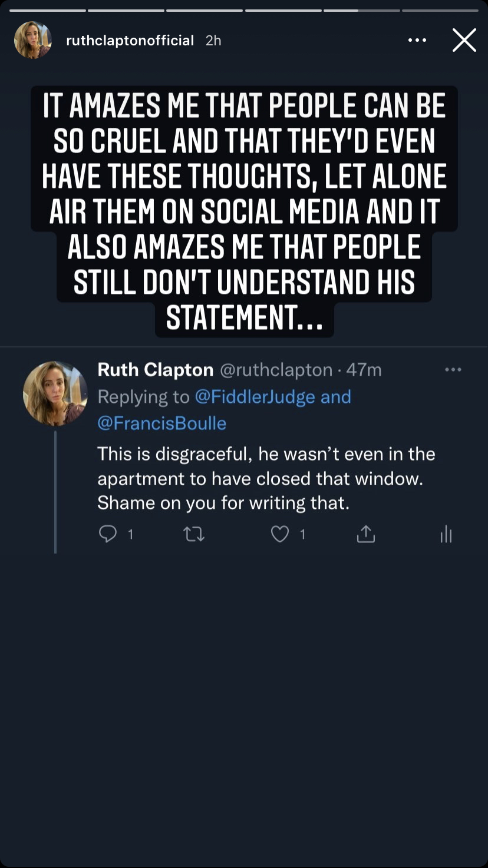Tap the white capitalized story caption text
Screen dimensions: 488x868
pos(244,212)
